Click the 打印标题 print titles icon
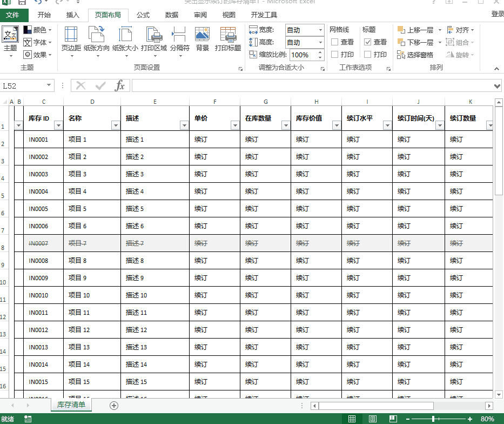The height and width of the screenshot is (424, 504). pos(228,35)
